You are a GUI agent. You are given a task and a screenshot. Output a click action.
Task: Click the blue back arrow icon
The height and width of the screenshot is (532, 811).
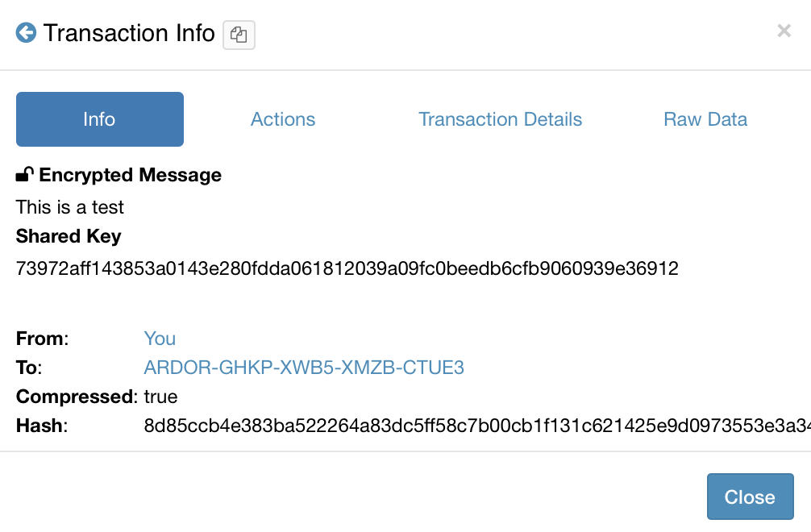pyautogui.click(x=26, y=33)
